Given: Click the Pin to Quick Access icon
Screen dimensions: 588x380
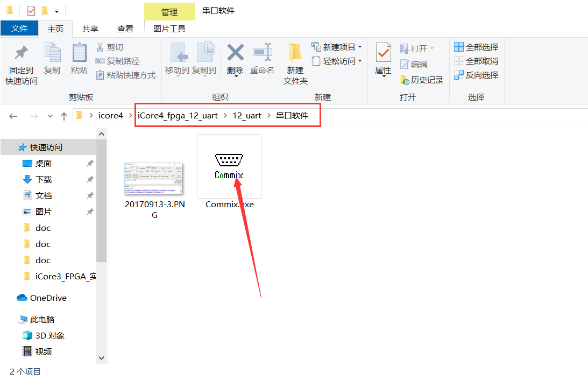Looking at the screenshot, I should coord(22,54).
